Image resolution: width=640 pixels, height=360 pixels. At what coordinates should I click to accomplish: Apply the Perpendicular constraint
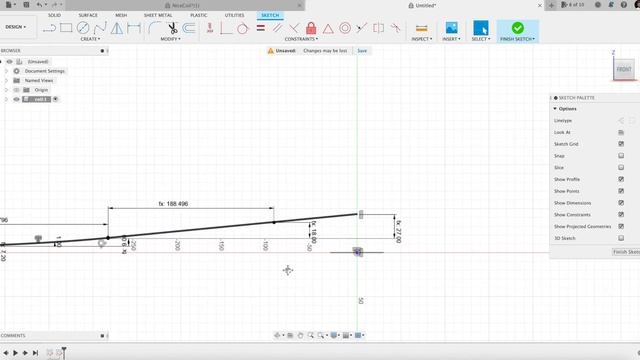294,28
